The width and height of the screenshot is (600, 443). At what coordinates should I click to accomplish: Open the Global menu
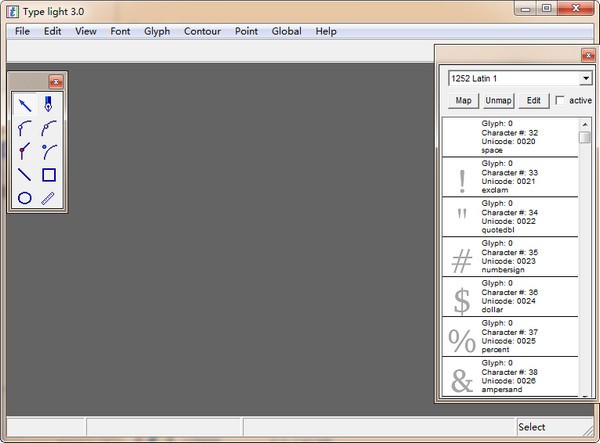pos(286,31)
